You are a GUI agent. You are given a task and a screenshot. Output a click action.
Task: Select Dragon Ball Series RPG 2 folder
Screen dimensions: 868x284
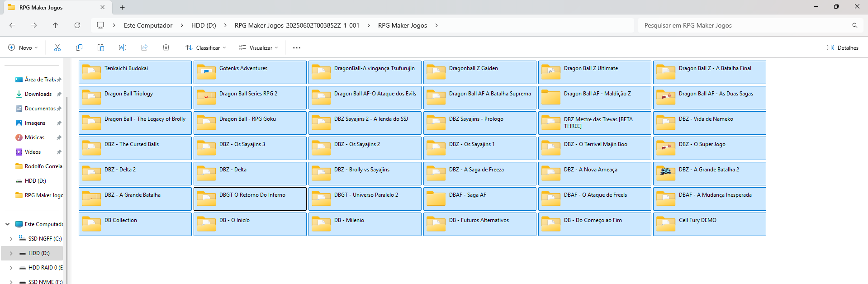tap(250, 98)
